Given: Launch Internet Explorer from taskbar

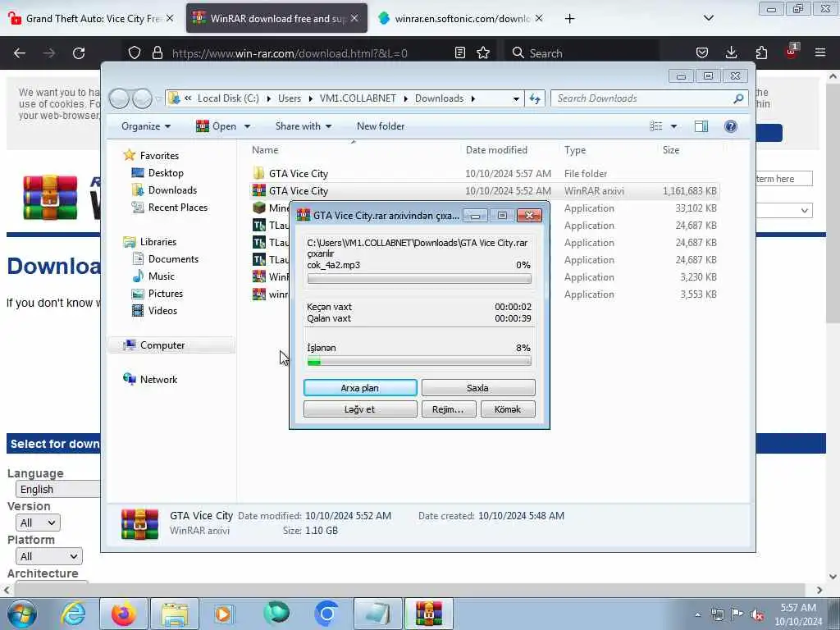Looking at the screenshot, I should tap(73, 614).
